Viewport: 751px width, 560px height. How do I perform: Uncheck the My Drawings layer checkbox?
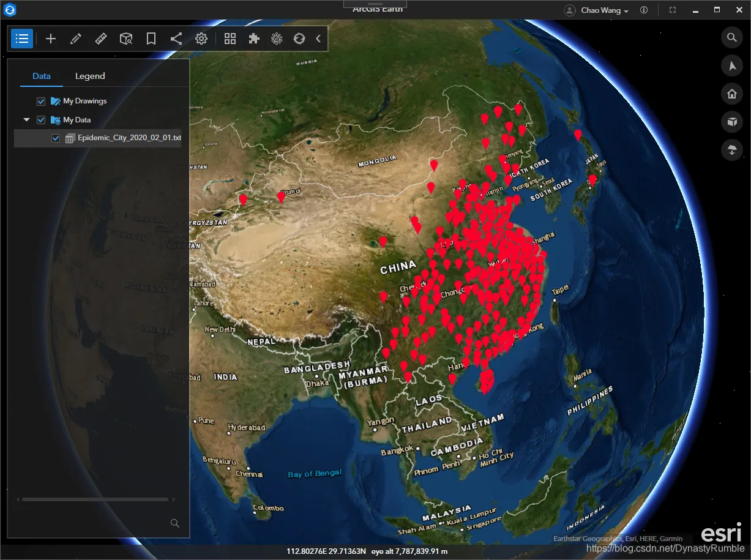pos(41,101)
